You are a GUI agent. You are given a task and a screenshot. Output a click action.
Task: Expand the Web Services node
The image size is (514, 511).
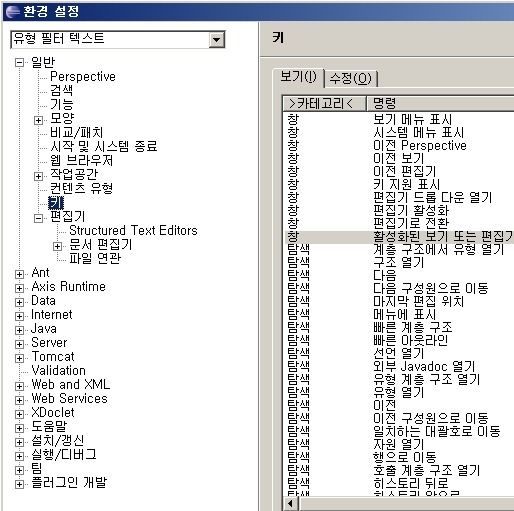tap(20, 400)
